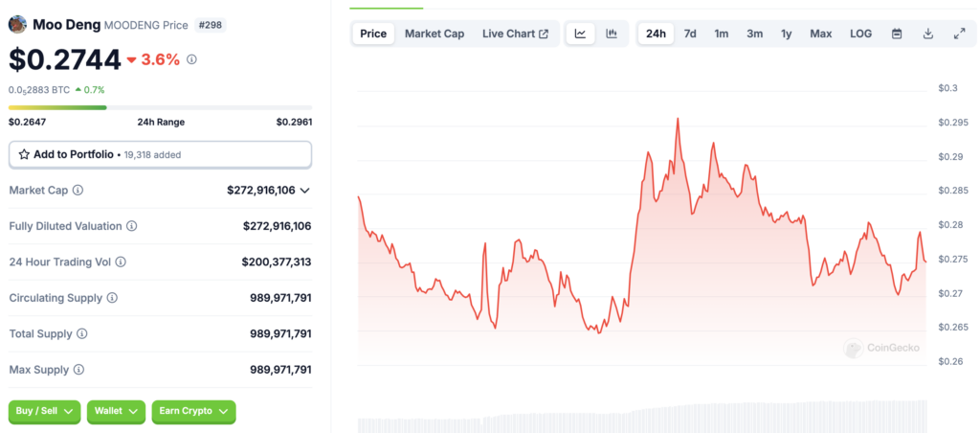Switch to candlestick chart view icon
The height and width of the screenshot is (433, 980).
[x=612, y=34]
